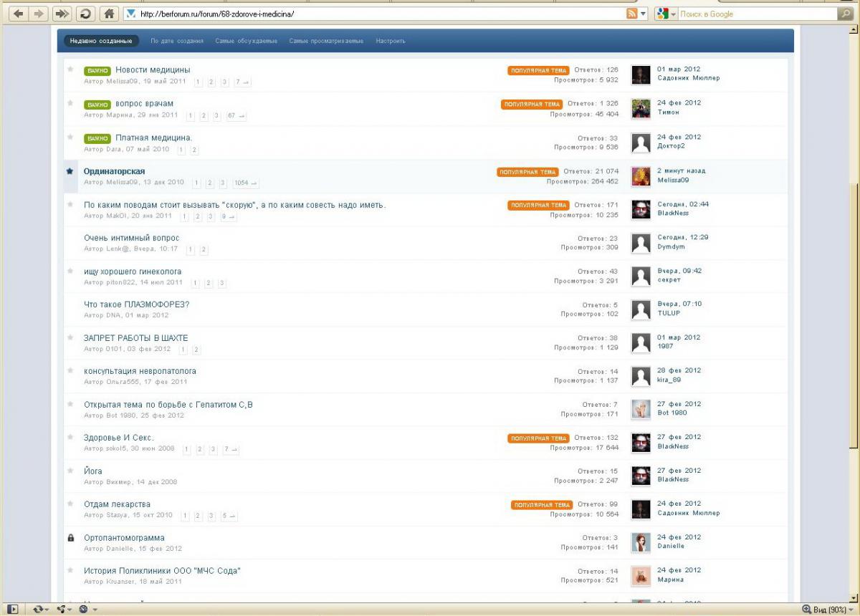Click the browser Back arrow button
The image size is (860, 616).
(19, 14)
